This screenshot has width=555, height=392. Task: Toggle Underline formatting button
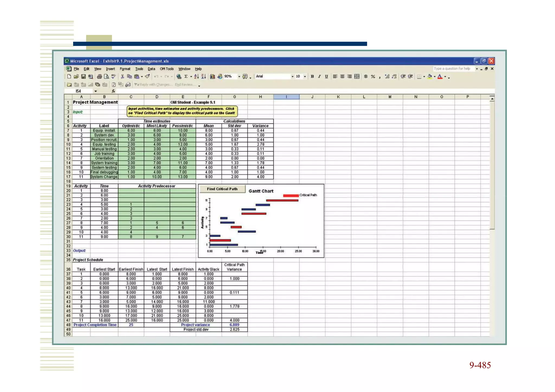(326, 77)
